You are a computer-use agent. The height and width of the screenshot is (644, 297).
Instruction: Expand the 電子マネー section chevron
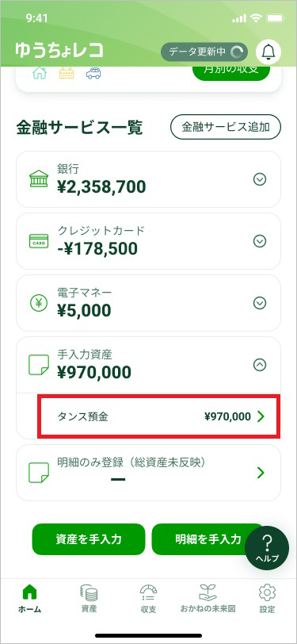coord(260,303)
